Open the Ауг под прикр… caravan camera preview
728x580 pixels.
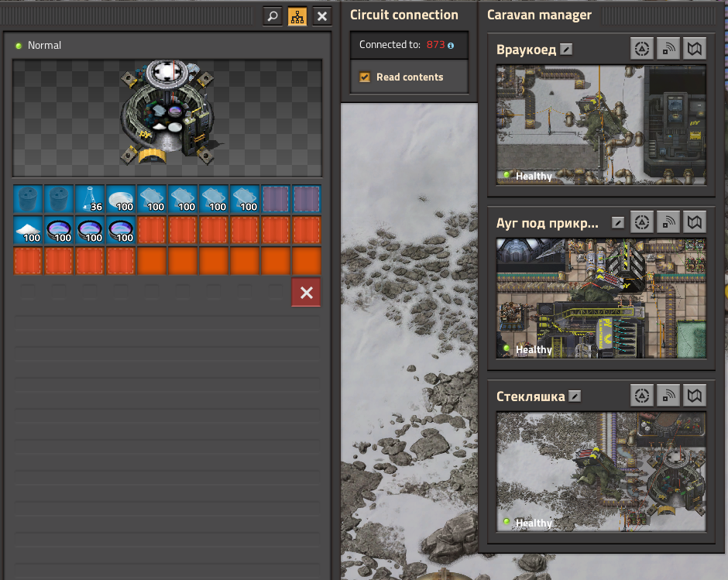tap(601, 299)
